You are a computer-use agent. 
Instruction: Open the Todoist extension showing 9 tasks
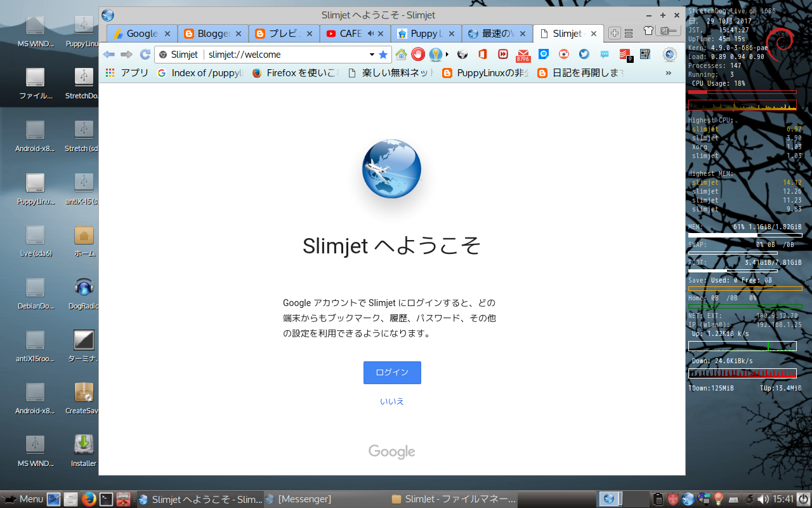[x=624, y=55]
